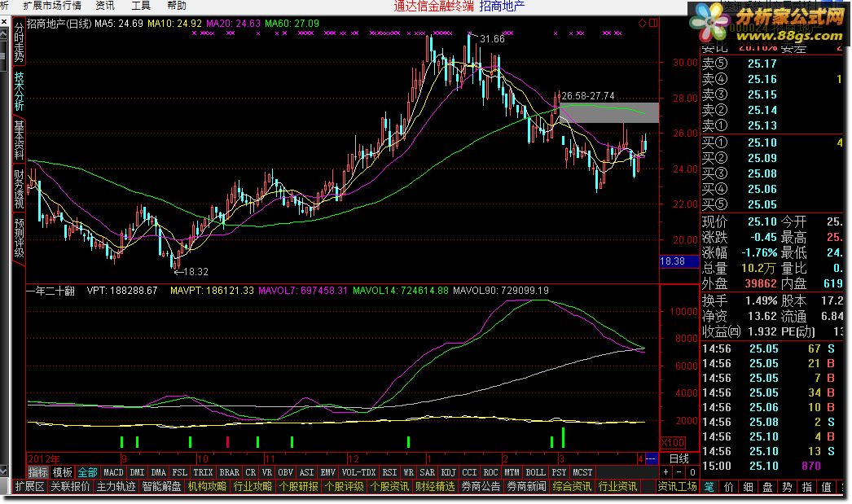Switch indicator to CCI

tap(469, 472)
